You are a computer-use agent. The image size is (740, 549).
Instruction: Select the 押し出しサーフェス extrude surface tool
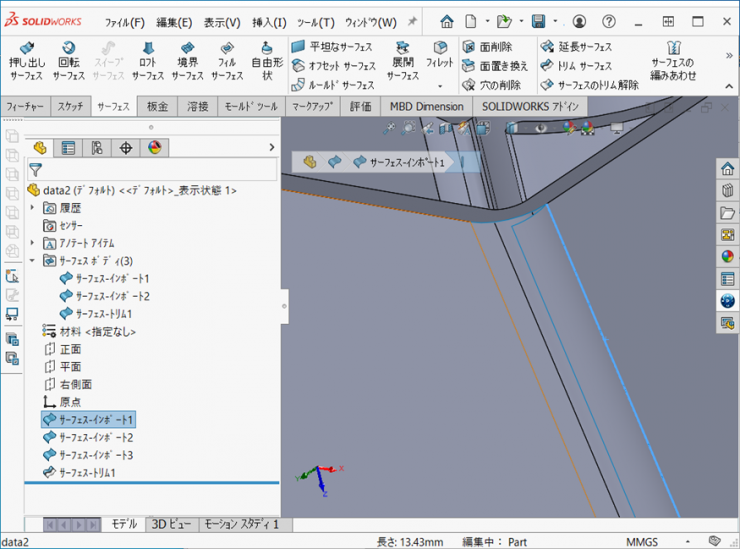[x=27, y=61]
